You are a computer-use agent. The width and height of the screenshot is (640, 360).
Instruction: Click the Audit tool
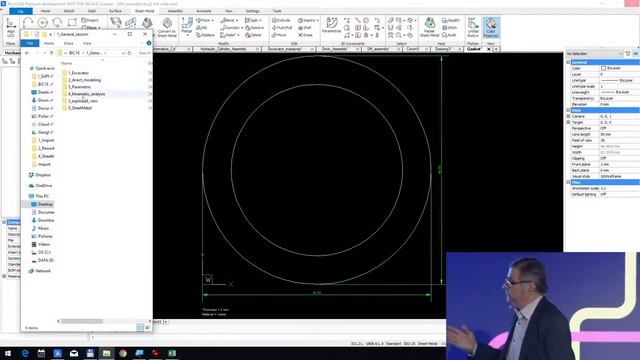coord(449,35)
